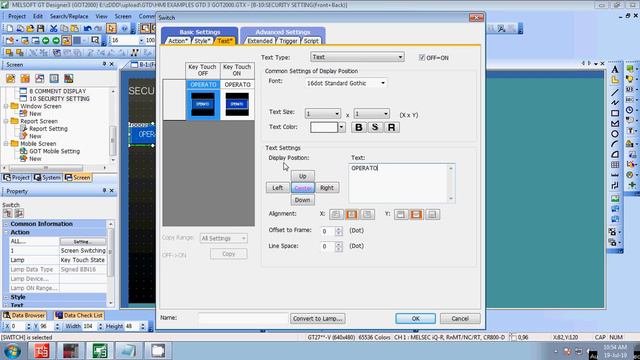Click the green Next Screen arrow icon
Image resolution: width=640 pixels, height=360 pixels.
[56, 40]
